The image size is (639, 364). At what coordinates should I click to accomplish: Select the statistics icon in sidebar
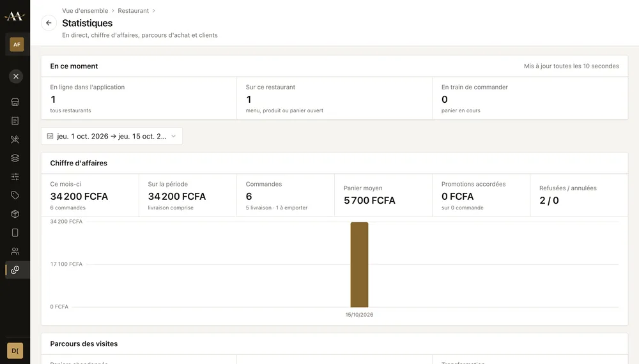(15, 270)
